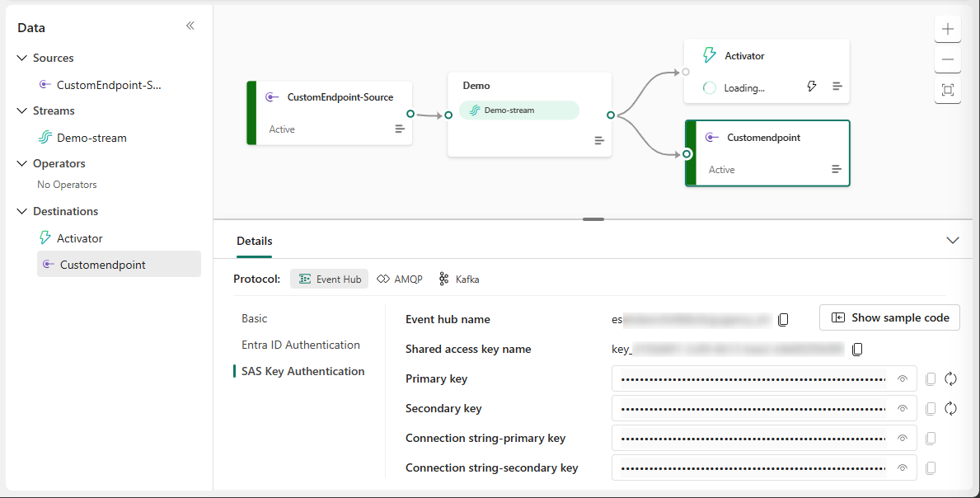Regenerate the Secondary key
Screen dimensions: 980x498
[950, 409]
